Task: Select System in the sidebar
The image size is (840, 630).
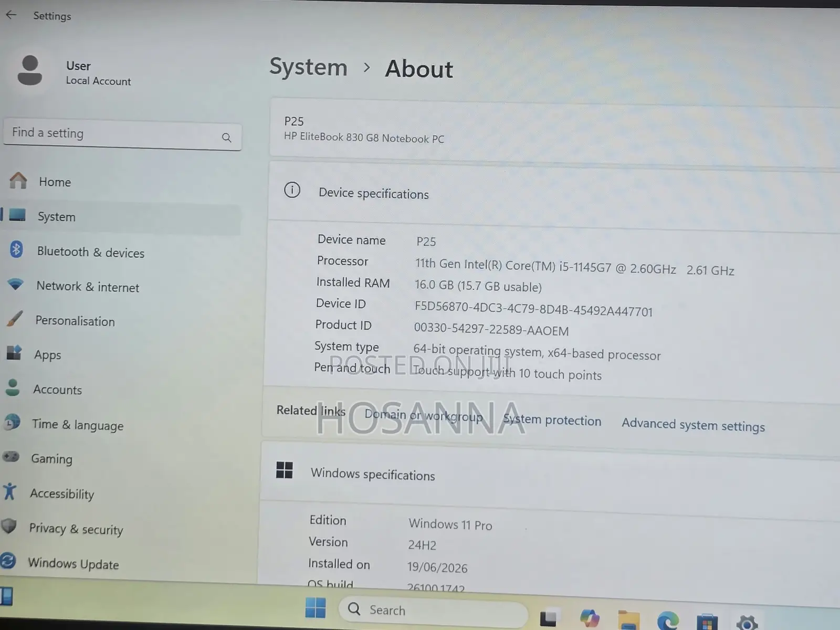Action: [121, 216]
